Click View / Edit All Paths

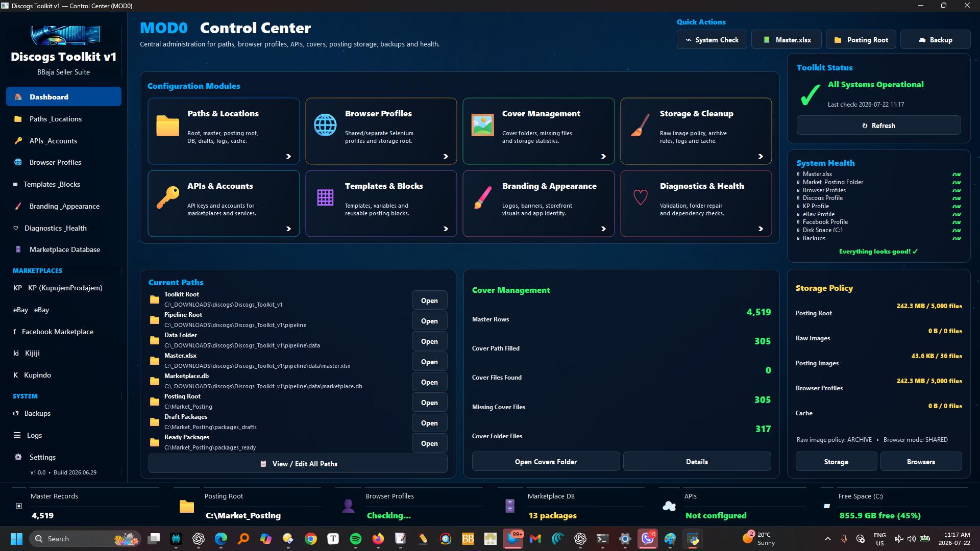coord(298,464)
